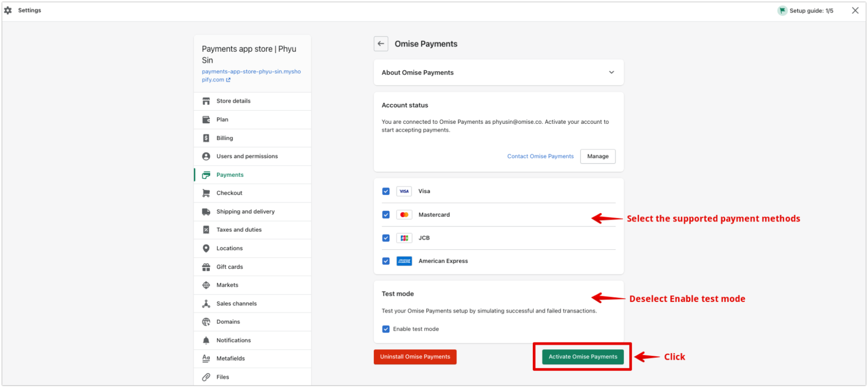The height and width of the screenshot is (388, 868).
Task: Click the Locations pin icon
Action: [x=206, y=249]
